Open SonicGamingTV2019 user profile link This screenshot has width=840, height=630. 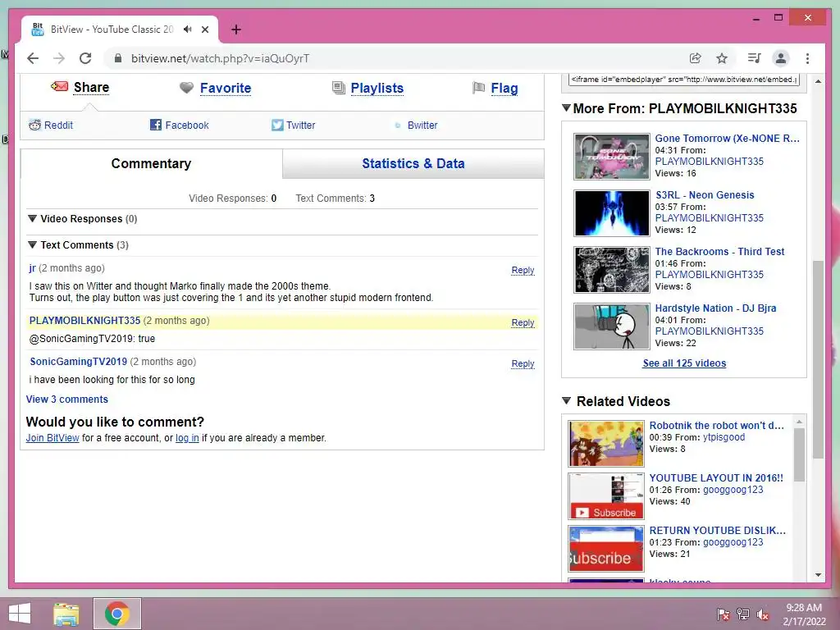78,362
